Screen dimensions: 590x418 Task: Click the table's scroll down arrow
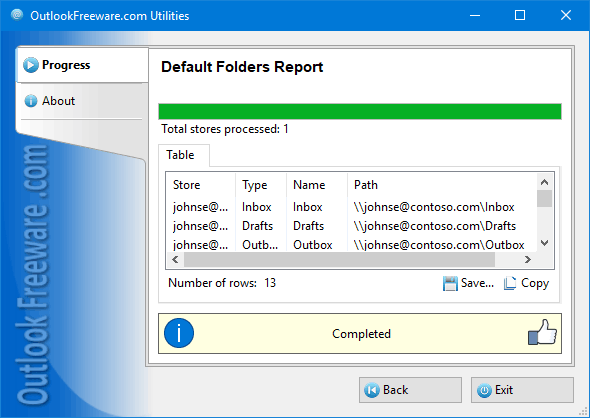click(x=544, y=243)
